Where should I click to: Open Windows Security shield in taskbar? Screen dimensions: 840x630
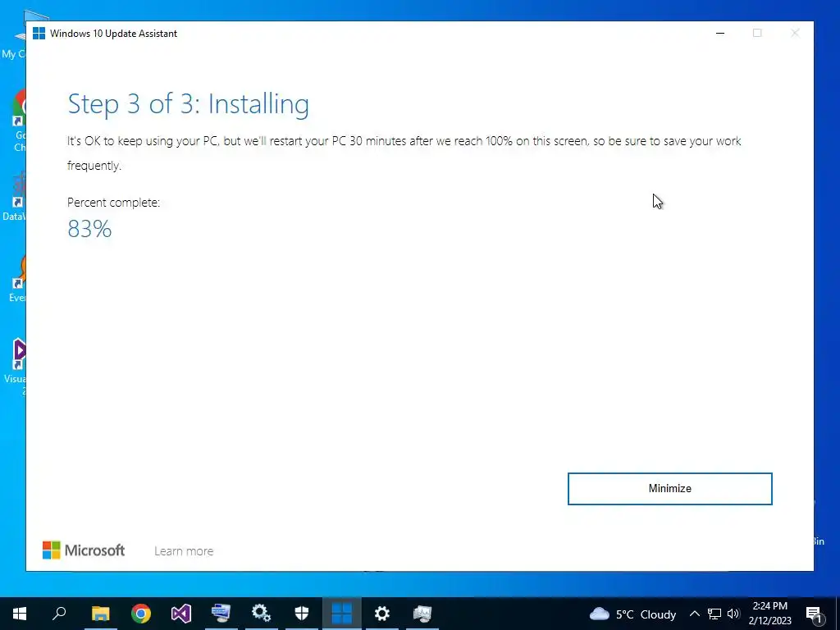[x=302, y=614]
